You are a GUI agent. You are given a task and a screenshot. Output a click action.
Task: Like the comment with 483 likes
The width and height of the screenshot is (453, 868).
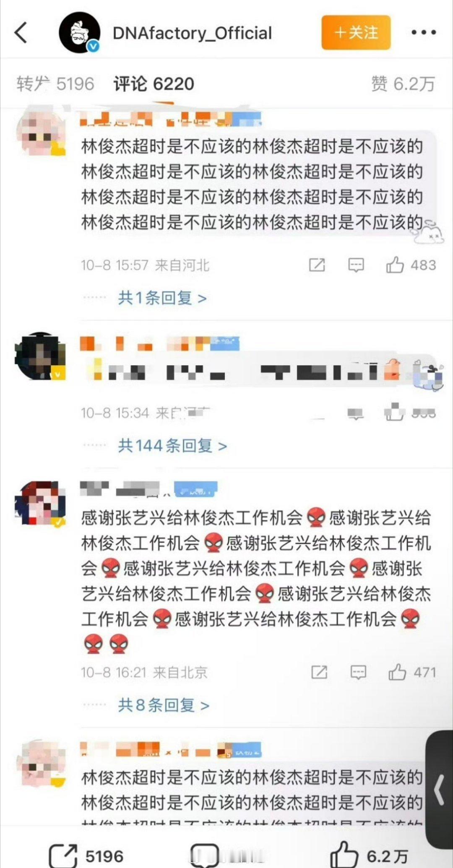394,265
